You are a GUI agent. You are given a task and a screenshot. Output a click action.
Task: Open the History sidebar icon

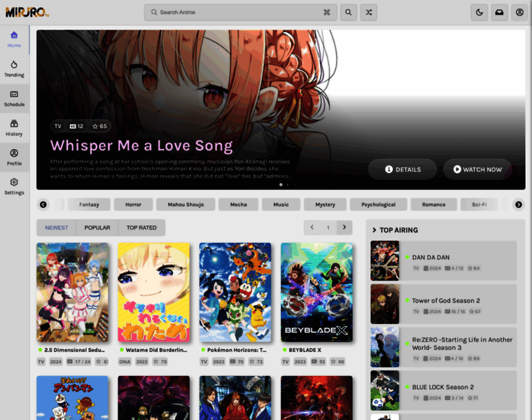(14, 124)
